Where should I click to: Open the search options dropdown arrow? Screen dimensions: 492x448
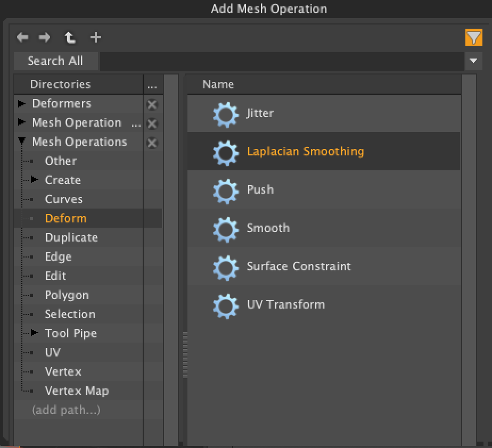[473, 61]
